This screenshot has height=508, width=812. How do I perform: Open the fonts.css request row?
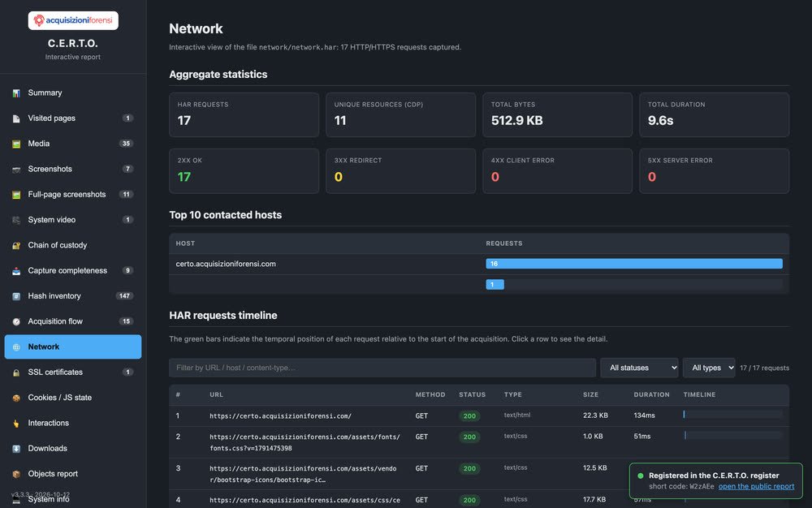[x=479, y=442]
